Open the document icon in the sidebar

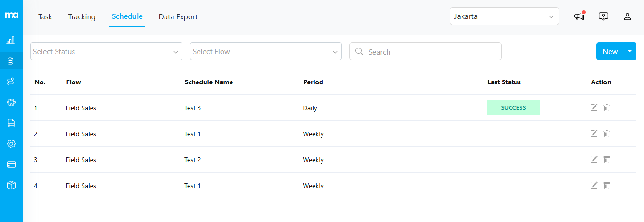(11, 123)
